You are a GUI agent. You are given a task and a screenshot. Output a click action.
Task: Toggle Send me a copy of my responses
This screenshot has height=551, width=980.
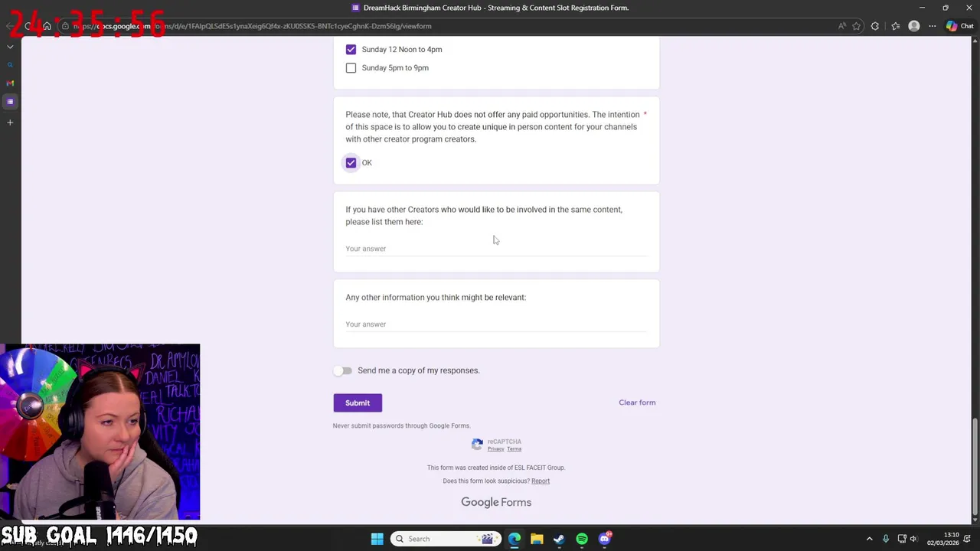tap(343, 370)
